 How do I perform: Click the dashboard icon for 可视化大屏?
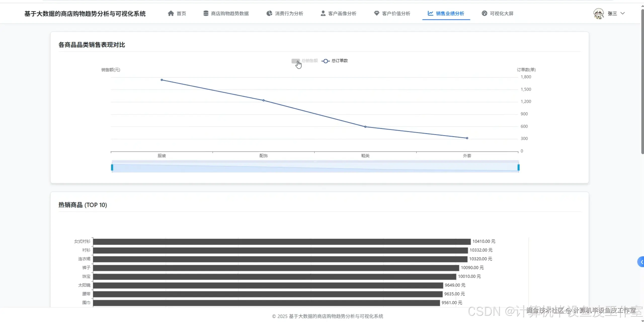[x=484, y=13]
